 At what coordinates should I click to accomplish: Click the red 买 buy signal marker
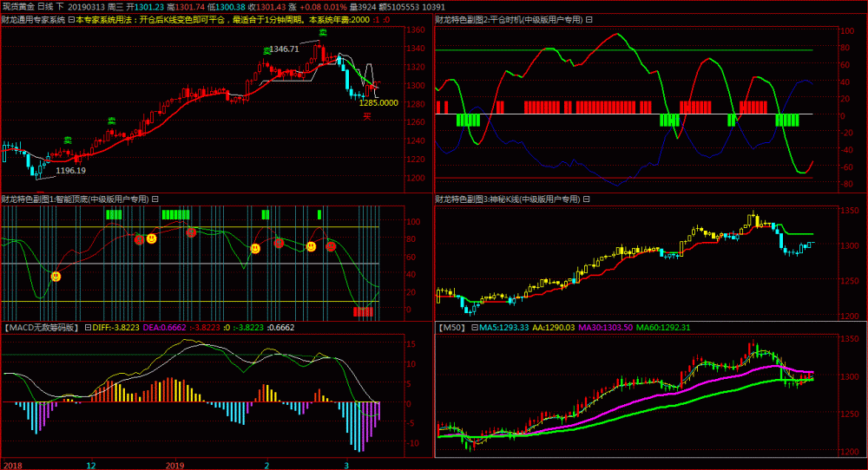coord(366,116)
